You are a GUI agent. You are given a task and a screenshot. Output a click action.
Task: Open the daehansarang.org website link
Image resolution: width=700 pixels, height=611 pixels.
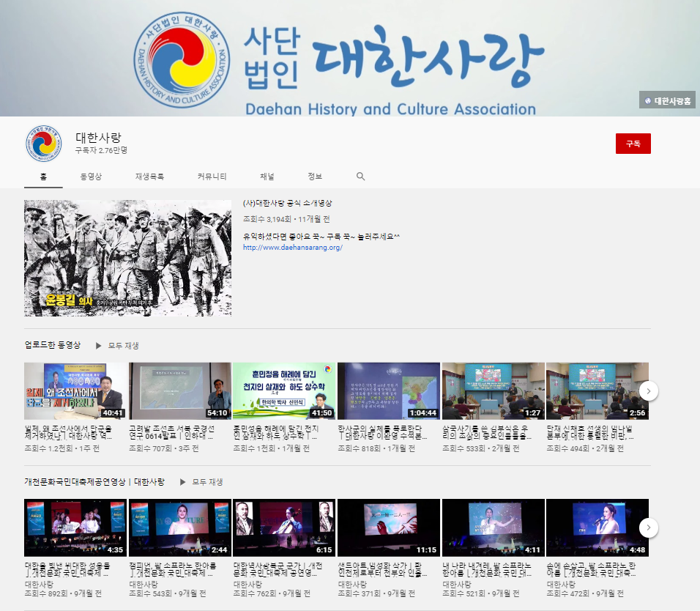[x=293, y=247]
